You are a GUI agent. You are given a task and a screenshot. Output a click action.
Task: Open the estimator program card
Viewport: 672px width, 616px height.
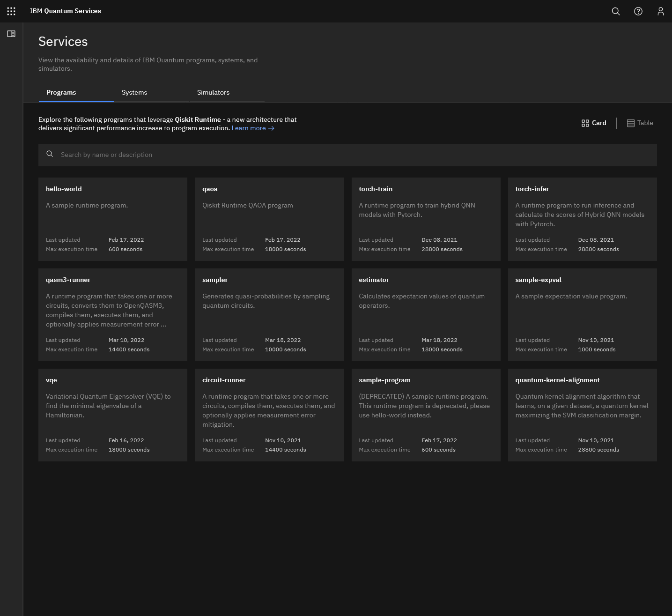pos(426,315)
